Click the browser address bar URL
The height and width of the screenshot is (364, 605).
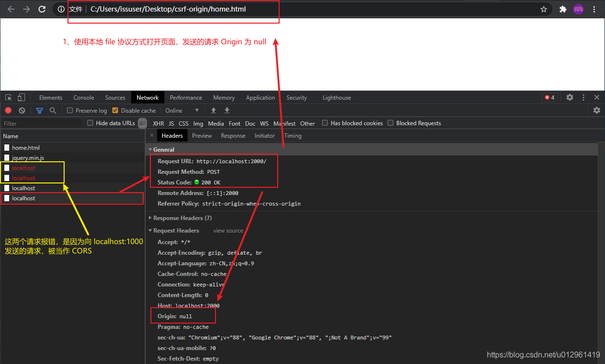click(168, 9)
